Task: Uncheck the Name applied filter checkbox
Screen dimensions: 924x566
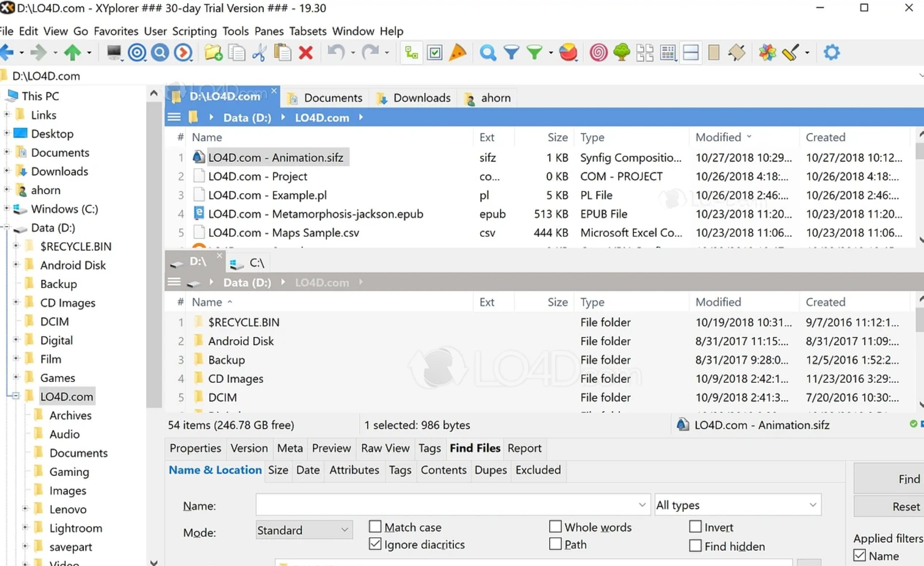Action: [x=860, y=555]
